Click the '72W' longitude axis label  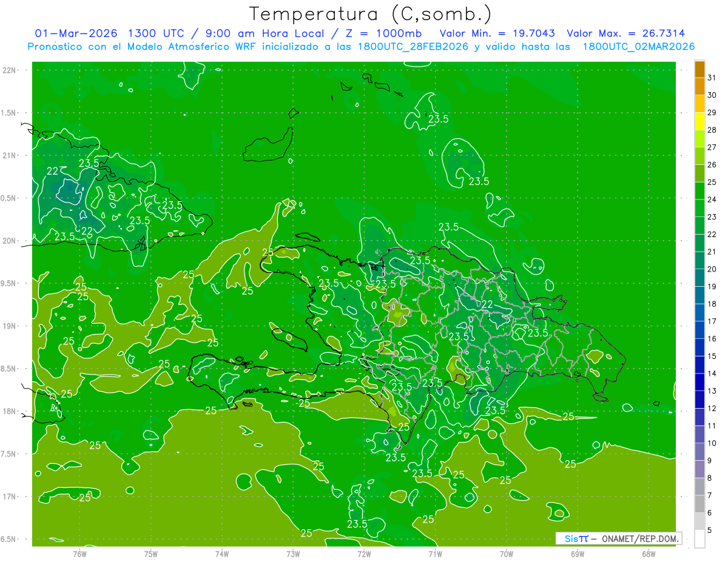pos(364,554)
